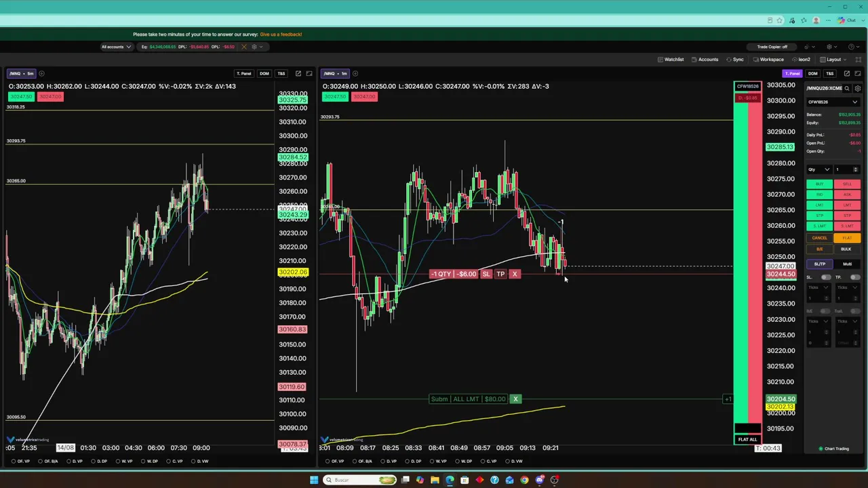Click the Windows taskbar search box

pos(359,480)
